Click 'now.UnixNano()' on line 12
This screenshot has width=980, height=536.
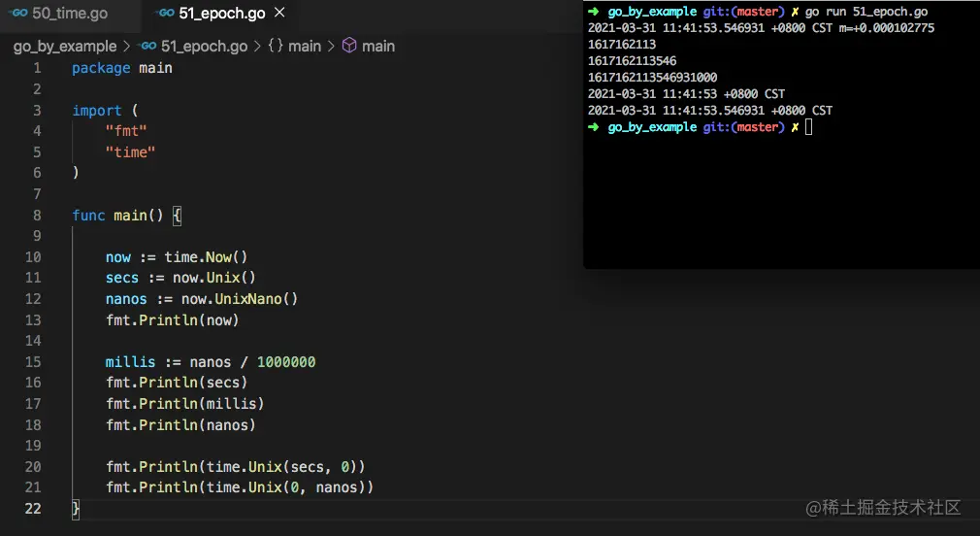tap(240, 300)
